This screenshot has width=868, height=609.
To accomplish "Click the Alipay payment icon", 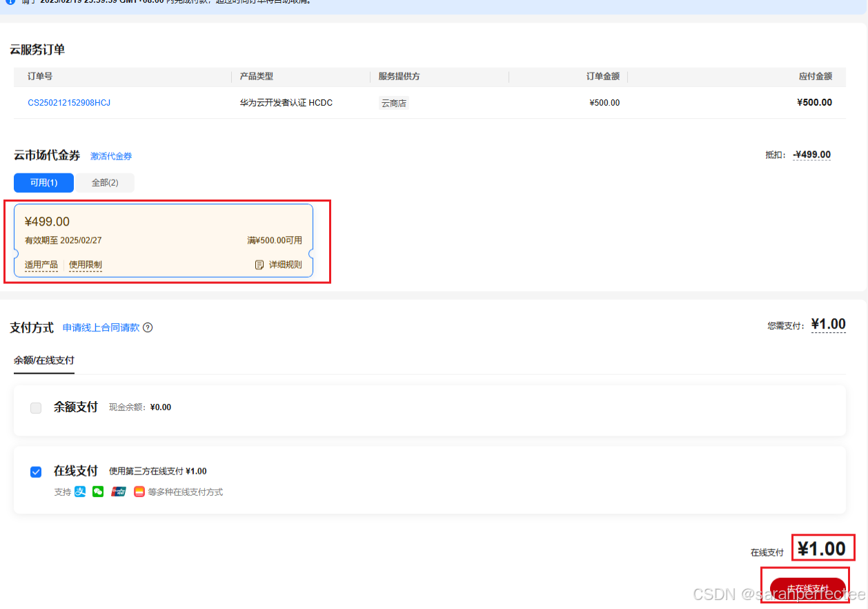I will (x=80, y=492).
